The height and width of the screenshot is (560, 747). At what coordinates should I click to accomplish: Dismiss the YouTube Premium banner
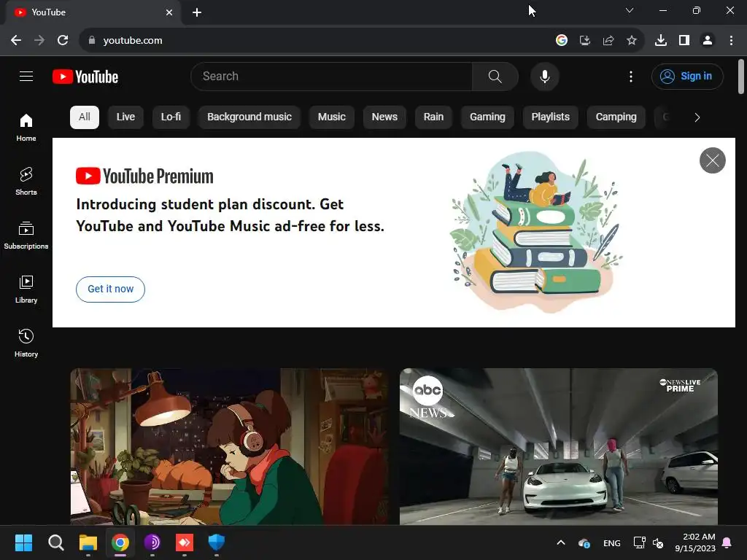point(712,160)
